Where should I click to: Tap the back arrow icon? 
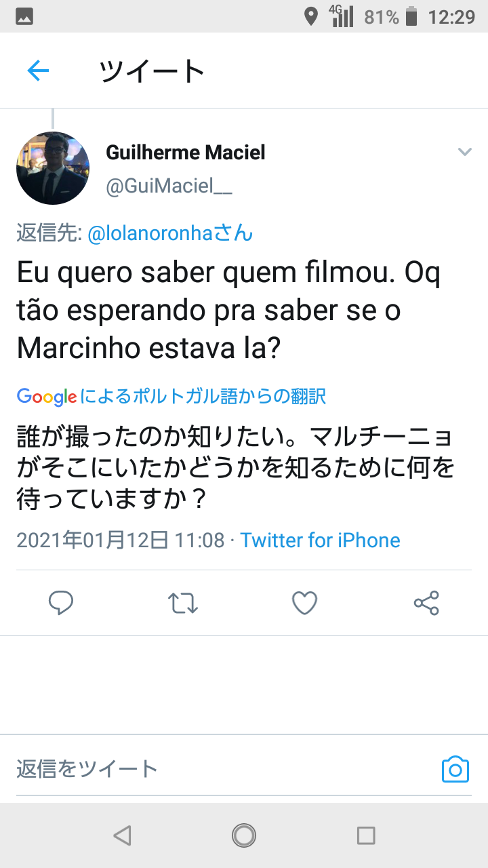tap(38, 71)
